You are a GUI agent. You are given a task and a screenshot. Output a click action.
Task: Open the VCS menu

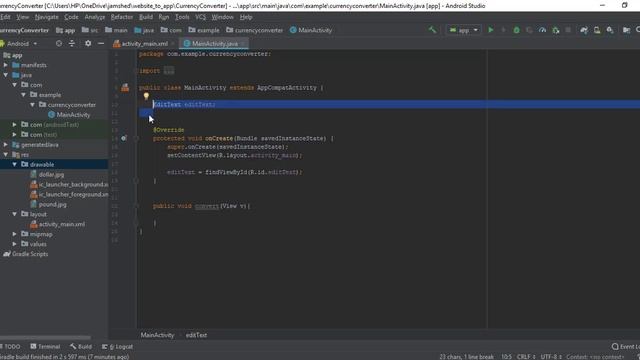(x=200, y=17)
